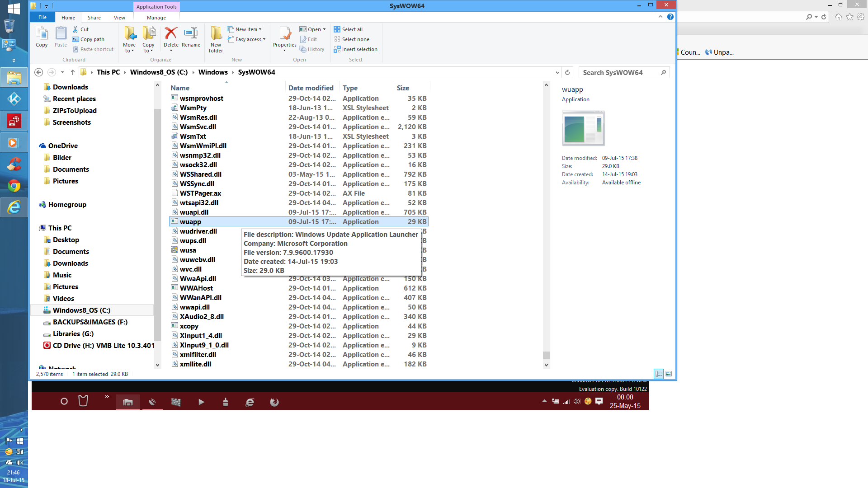868x488 pixels.
Task: Expand address bar history dropdown
Action: click(x=557, y=72)
